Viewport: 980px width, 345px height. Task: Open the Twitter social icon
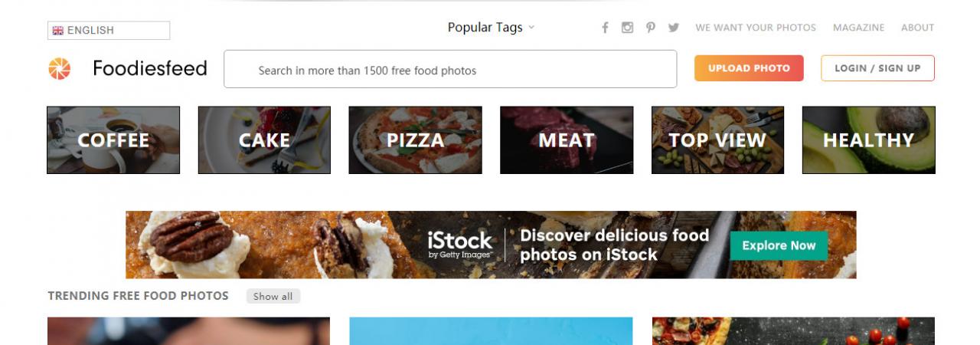pos(674,28)
